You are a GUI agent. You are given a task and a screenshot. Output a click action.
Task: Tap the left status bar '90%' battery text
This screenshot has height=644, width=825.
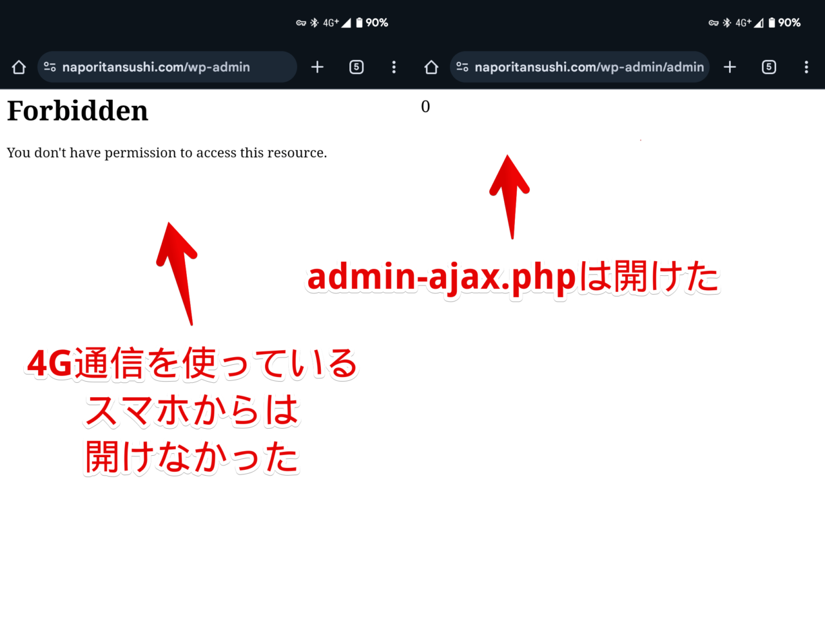377,23
